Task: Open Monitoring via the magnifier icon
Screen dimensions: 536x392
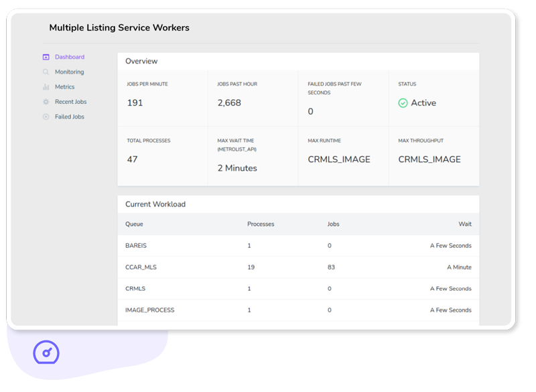Action: click(46, 72)
